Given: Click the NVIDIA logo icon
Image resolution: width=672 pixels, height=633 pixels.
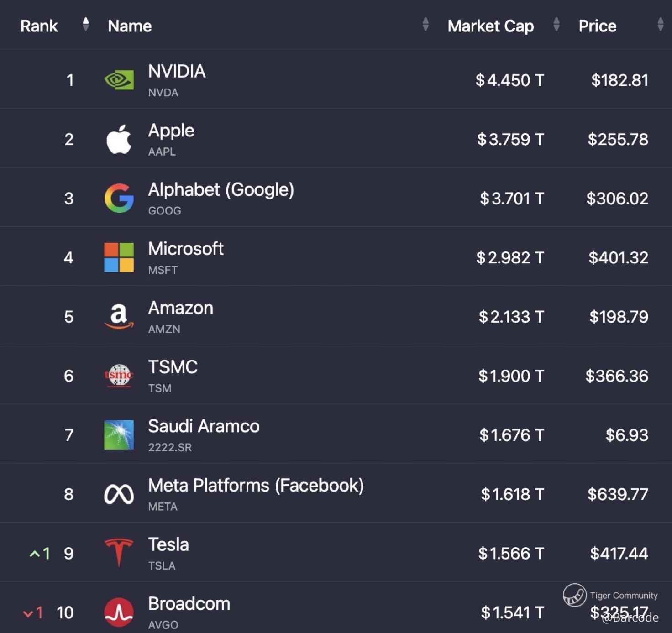Looking at the screenshot, I should point(119,80).
